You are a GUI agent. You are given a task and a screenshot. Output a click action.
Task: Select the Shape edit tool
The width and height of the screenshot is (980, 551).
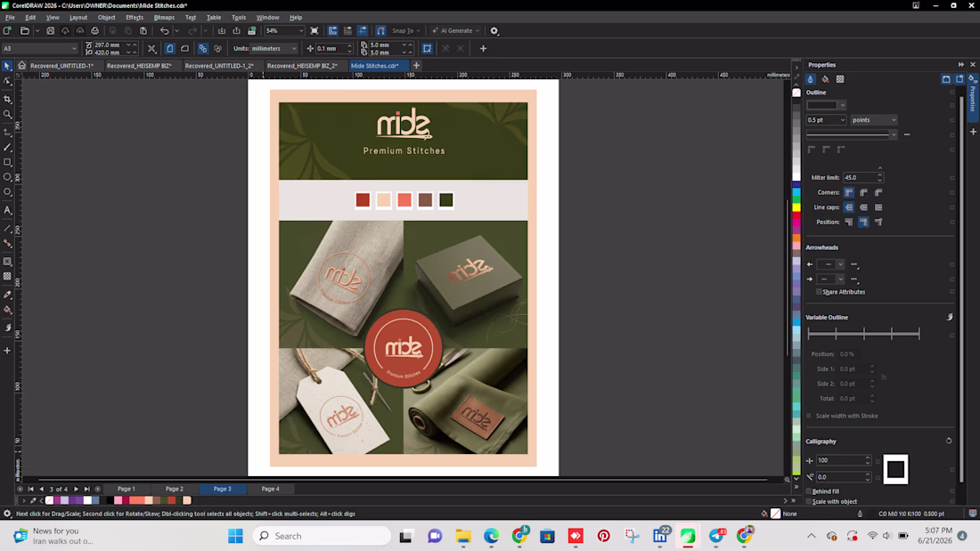(7, 82)
